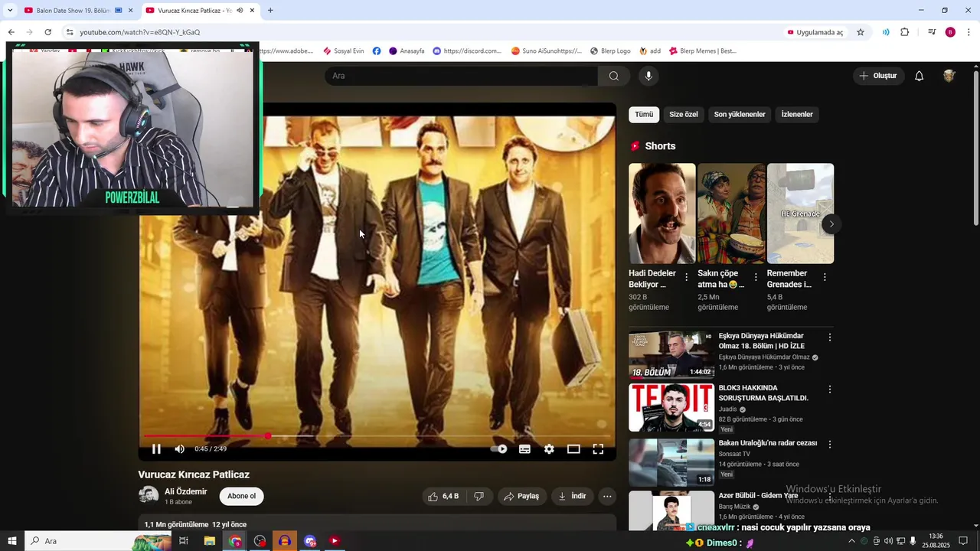Click the Paylaş share button
Viewport: 980px width, 551px height.
[521, 496]
